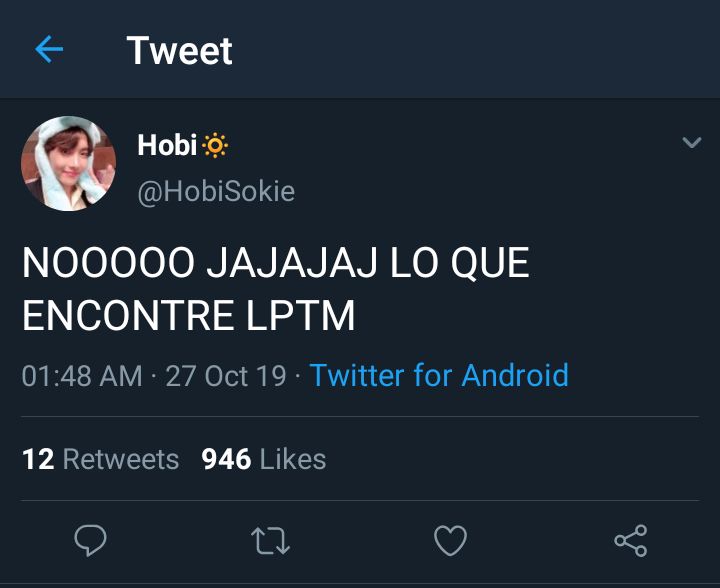Select the tweet text NOOOOO JAJAJAJ
This screenshot has width=720, height=588.
(x=199, y=263)
